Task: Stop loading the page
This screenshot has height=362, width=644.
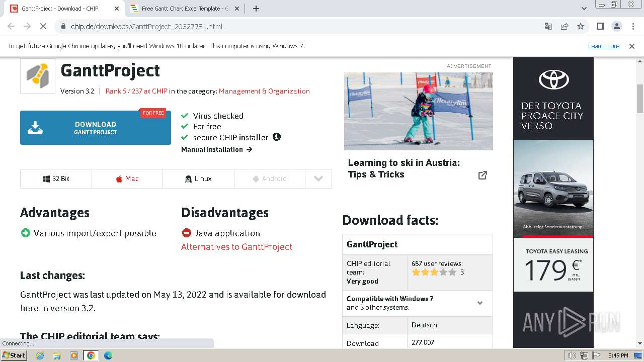Action: click(x=43, y=26)
